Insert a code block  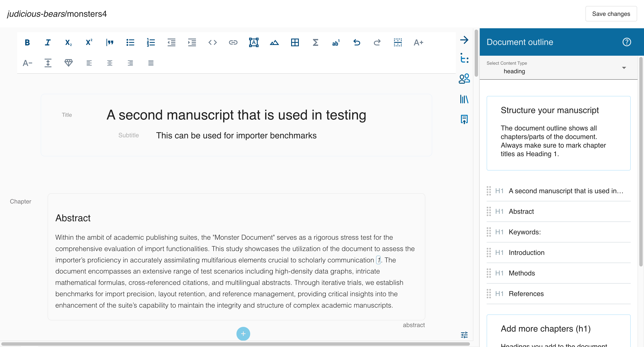pyautogui.click(x=212, y=42)
